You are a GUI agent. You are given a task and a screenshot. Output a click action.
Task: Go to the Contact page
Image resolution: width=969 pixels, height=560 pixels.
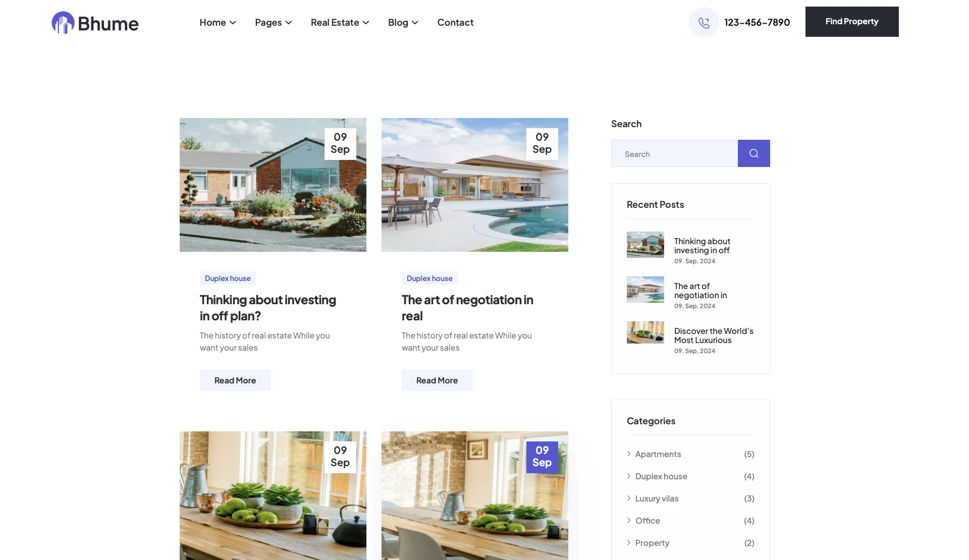(x=455, y=22)
